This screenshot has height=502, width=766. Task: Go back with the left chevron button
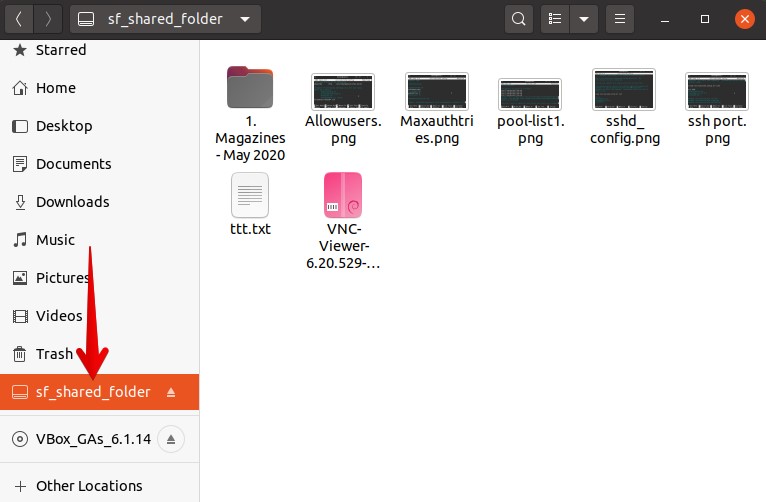pyautogui.click(x=19, y=19)
